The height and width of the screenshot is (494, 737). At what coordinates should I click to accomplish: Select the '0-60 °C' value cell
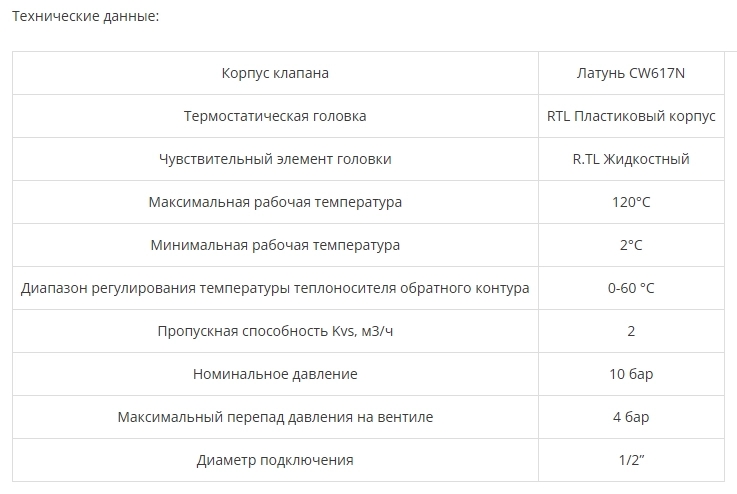(631, 288)
